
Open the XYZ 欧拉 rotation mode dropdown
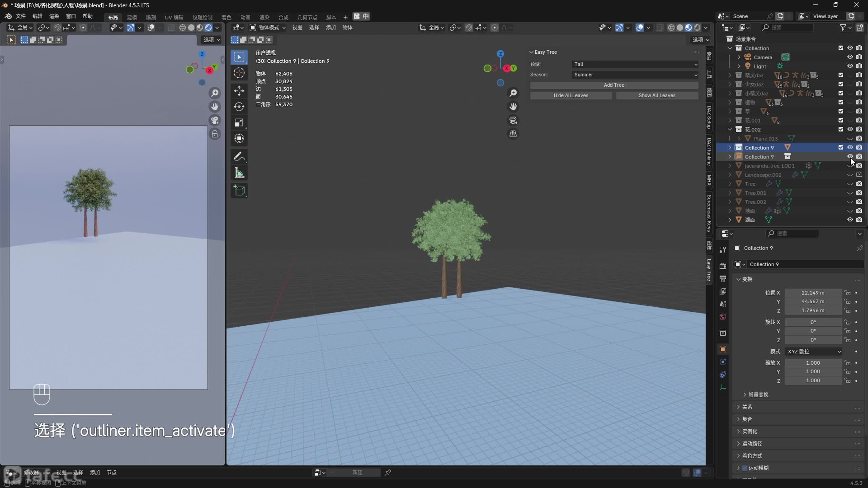pyautogui.click(x=813, y=351)
